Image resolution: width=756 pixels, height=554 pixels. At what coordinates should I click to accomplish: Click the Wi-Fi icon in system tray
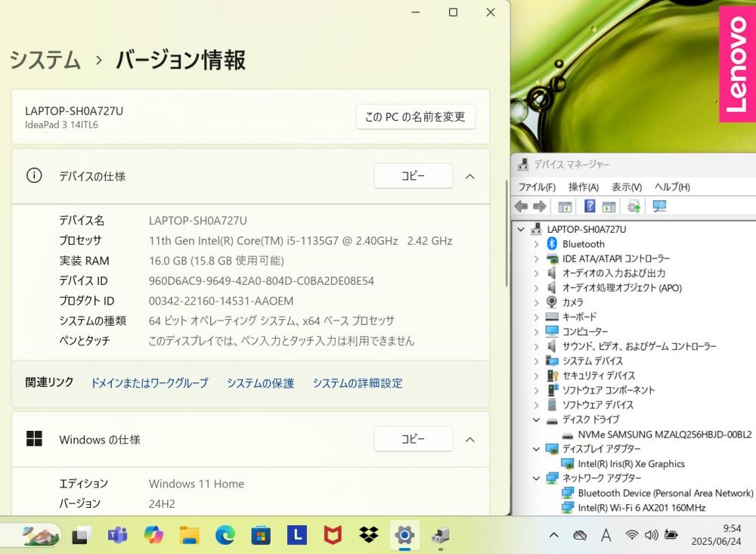[x=631, y=534]
